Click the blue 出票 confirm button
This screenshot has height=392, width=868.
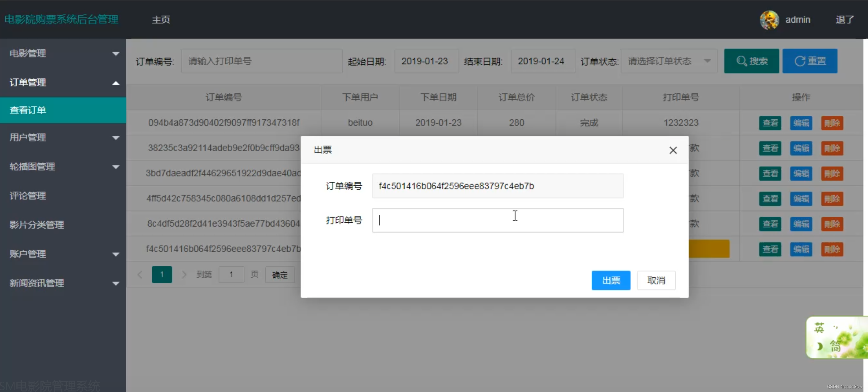point(610,281)
